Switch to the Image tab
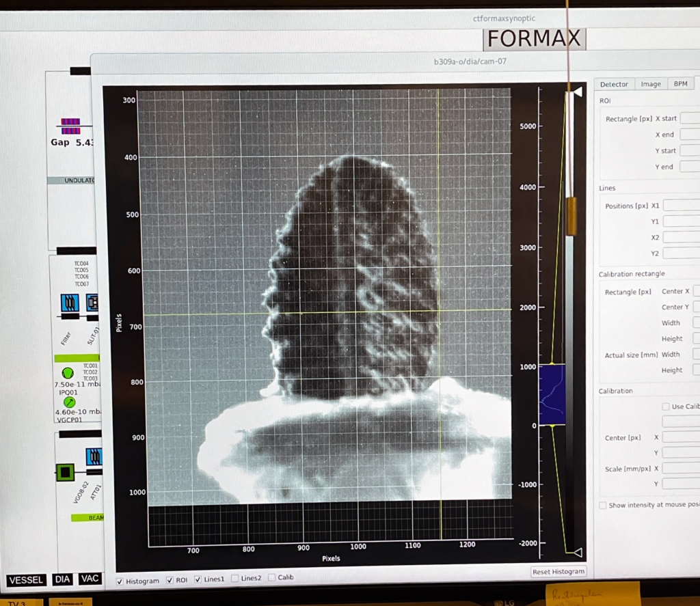This screenshot has width=700, height=606. pos(650,84)
